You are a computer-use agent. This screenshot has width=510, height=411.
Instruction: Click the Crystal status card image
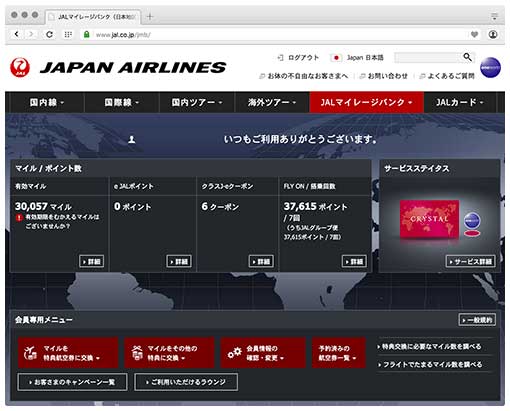click(429, 219)
